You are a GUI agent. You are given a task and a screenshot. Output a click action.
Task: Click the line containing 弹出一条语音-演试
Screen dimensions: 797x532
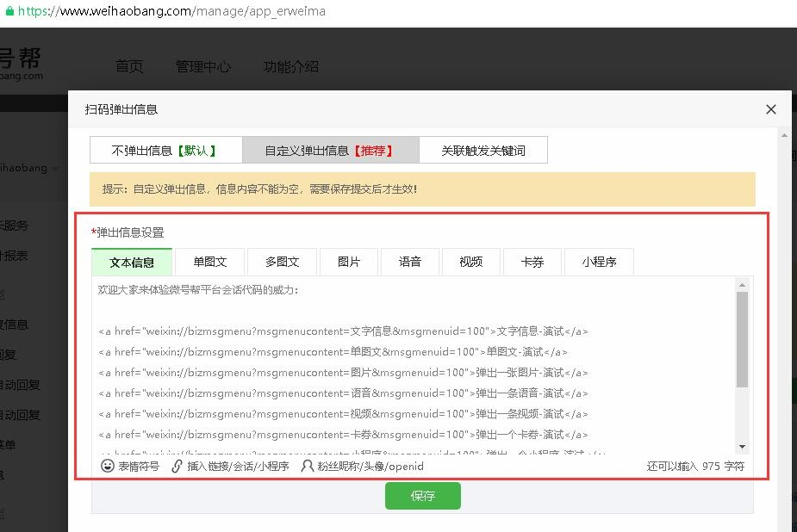343,393
